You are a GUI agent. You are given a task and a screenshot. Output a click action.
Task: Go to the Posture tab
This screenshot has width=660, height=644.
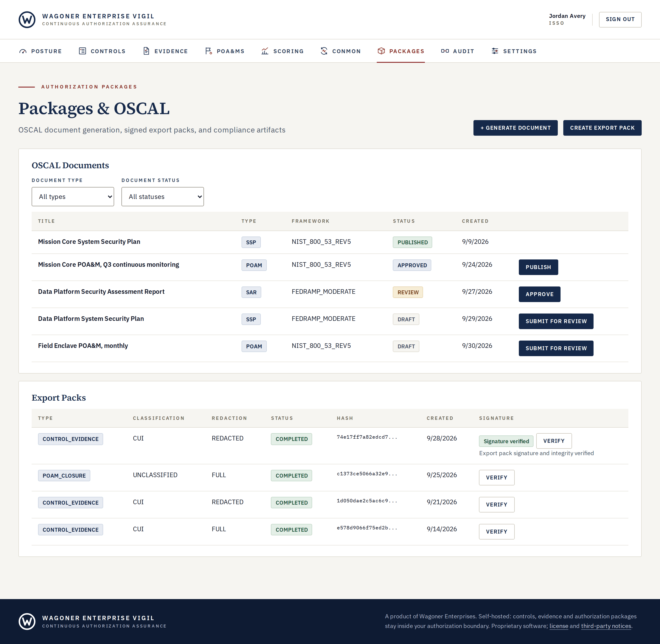[x=41, y=51]
